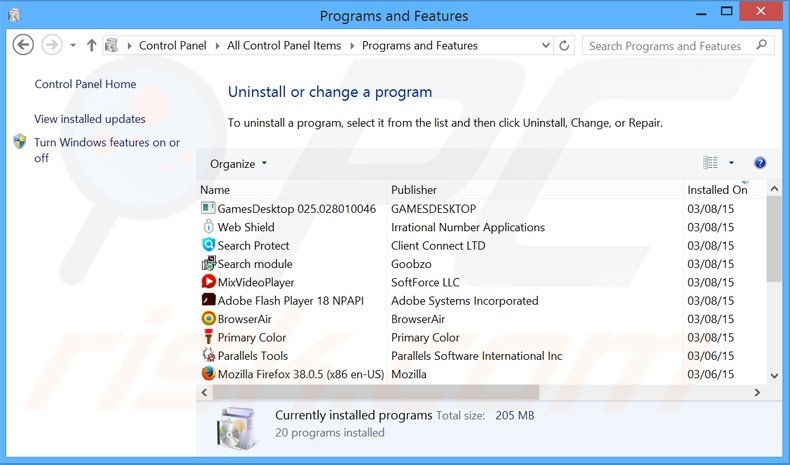The height and width of the screenshot is (465, 790).
Task: Click publisher SoftForce LLC
Action: 425,282
